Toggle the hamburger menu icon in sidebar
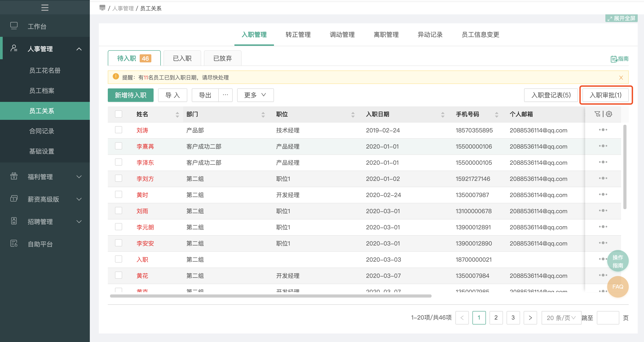 point(45,7)
